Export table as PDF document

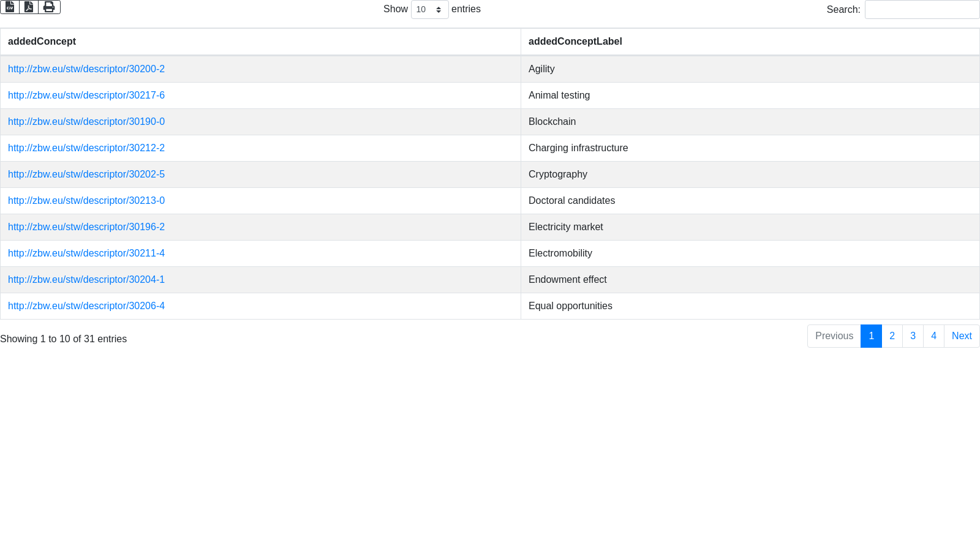pyautogui.click(x=29, y=7)
